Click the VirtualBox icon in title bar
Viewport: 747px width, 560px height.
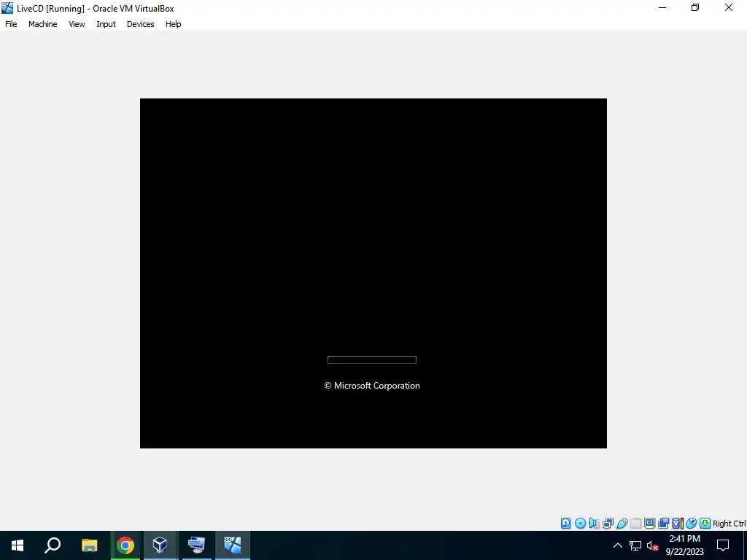(7, 8)
